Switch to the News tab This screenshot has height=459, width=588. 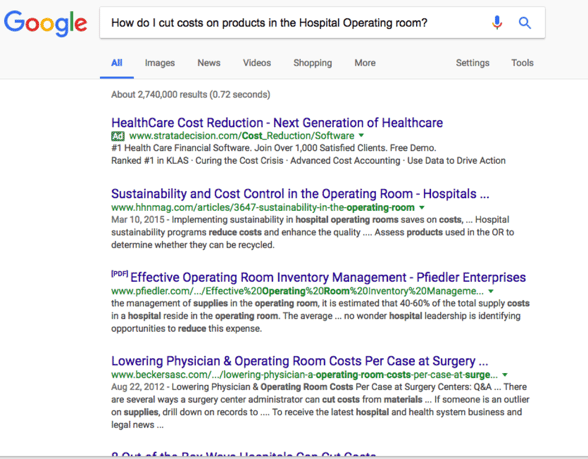point(209,63)
